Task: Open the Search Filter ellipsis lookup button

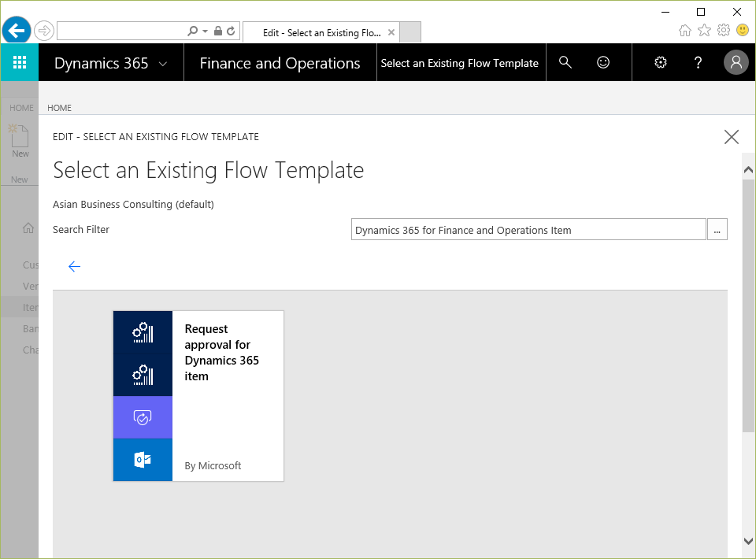Action: click(717, 229)
